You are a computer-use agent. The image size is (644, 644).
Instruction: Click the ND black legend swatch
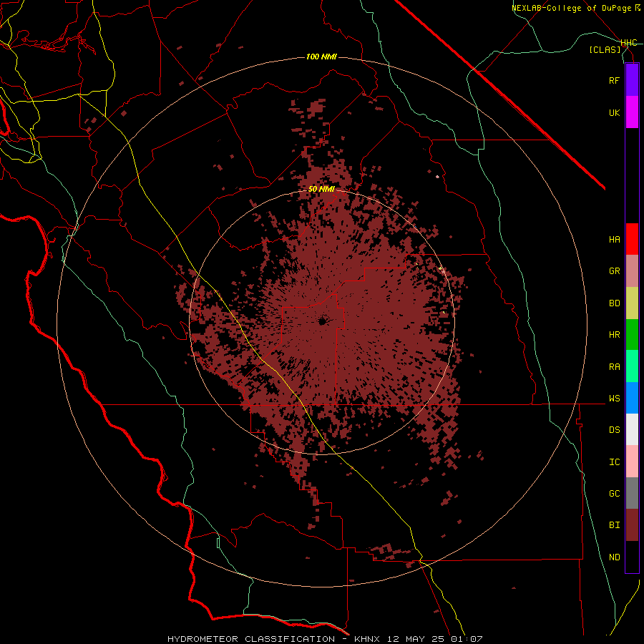[632, 557]
